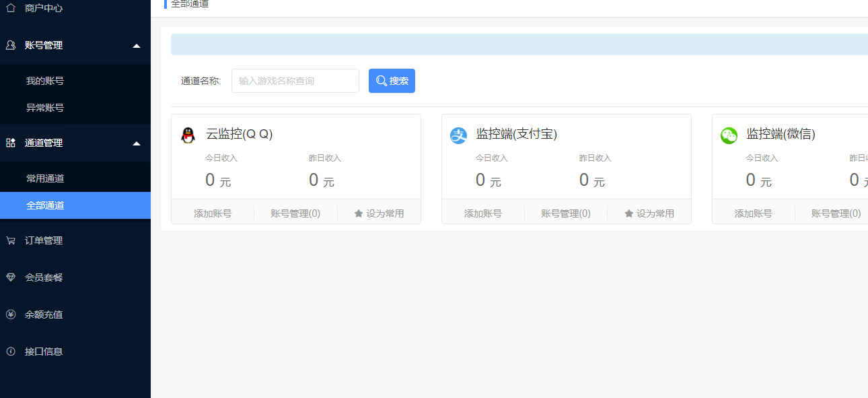Click 今日收入 on 云监控(Q Q) card
Image resolution: width=868 pixels, height=398 pixels.
[x=221, y=158]
